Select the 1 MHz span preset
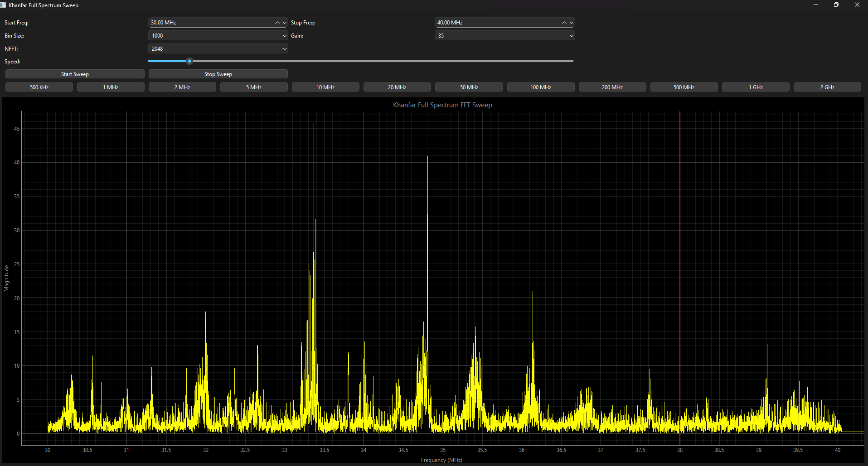 point(111,86)
